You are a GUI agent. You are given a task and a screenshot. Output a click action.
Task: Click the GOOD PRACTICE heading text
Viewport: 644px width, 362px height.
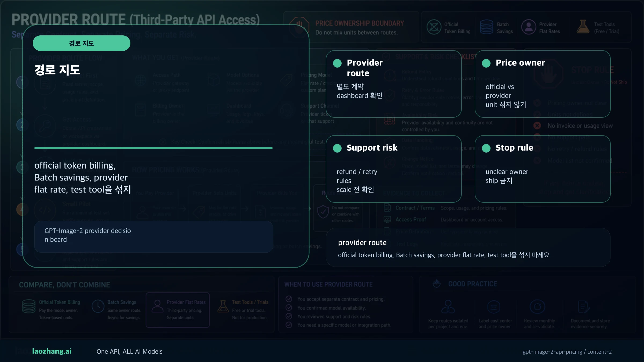click(473, 284)
